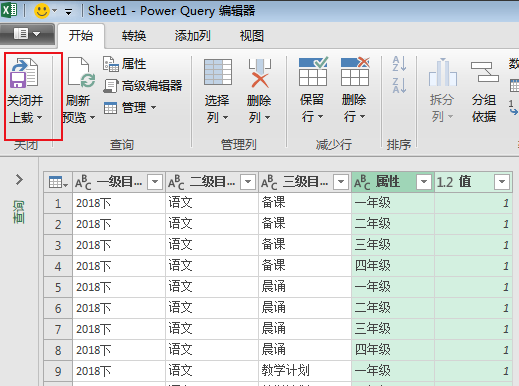The image size is (519, 386).
Task: Open the 关闭并上载 dropdown arrow
Action: click(39, 117)
